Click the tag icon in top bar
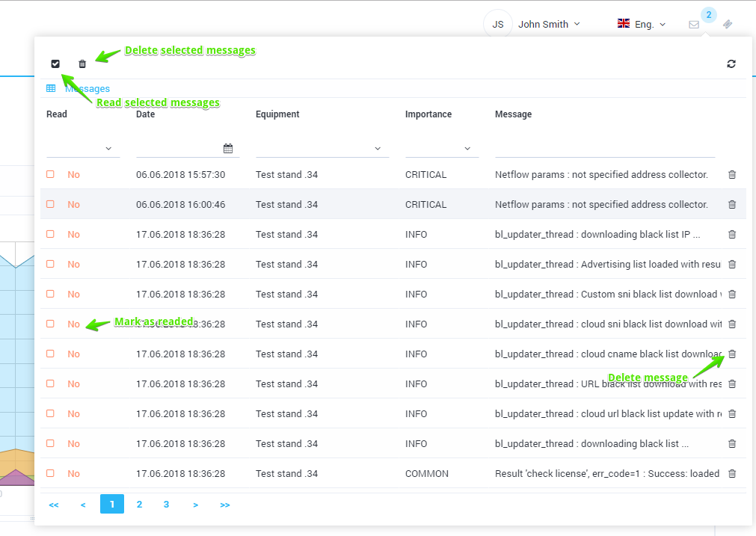The height and width of the screenshot is (536, 756). [x=728, y=25]
